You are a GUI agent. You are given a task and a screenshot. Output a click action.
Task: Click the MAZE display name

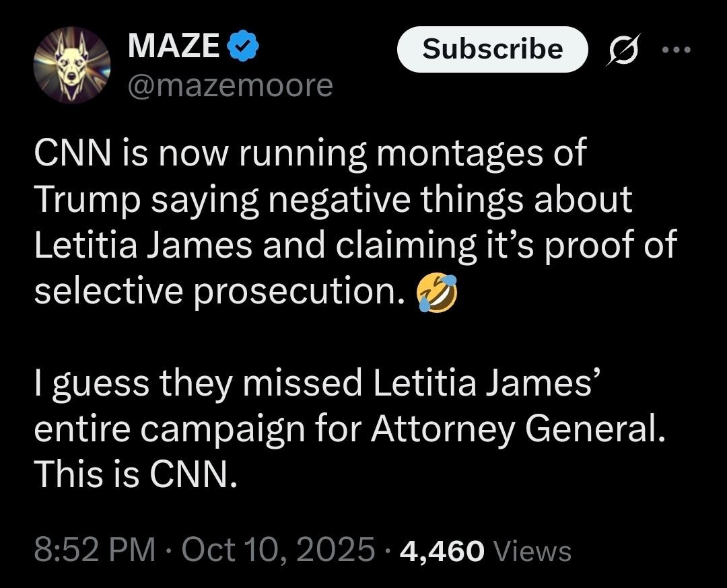(x=173, y=47)
